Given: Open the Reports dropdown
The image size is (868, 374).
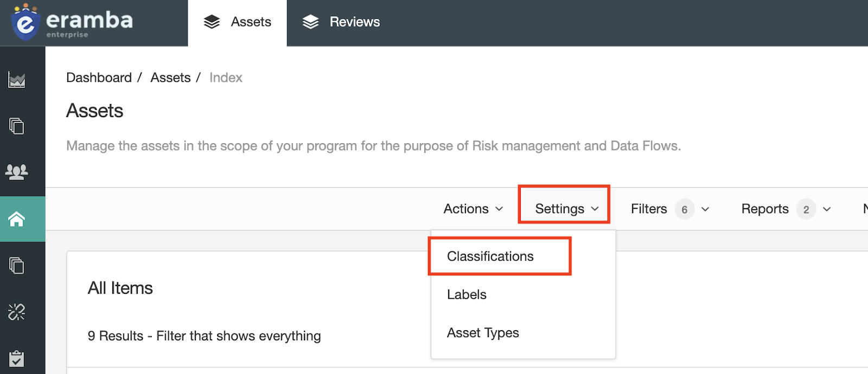Looking at the screenshot, I should pyautogui.click(x=765, y=209).
